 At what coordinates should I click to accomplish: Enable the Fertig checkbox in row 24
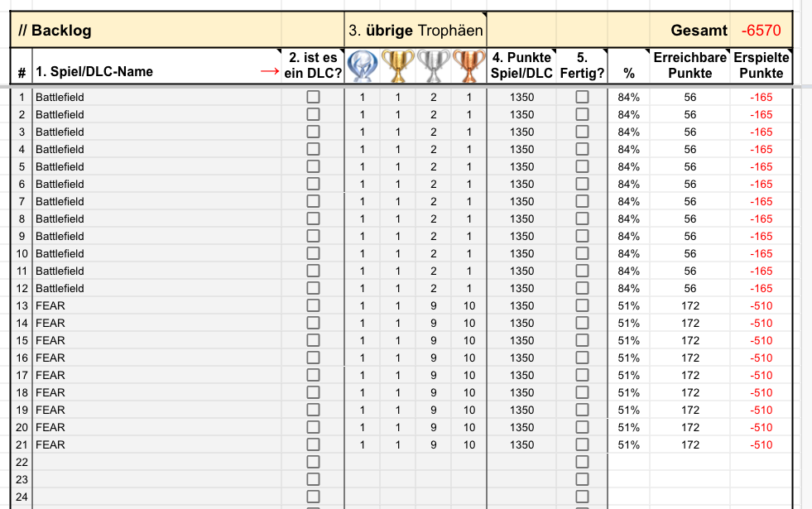[x=582, y=497]
